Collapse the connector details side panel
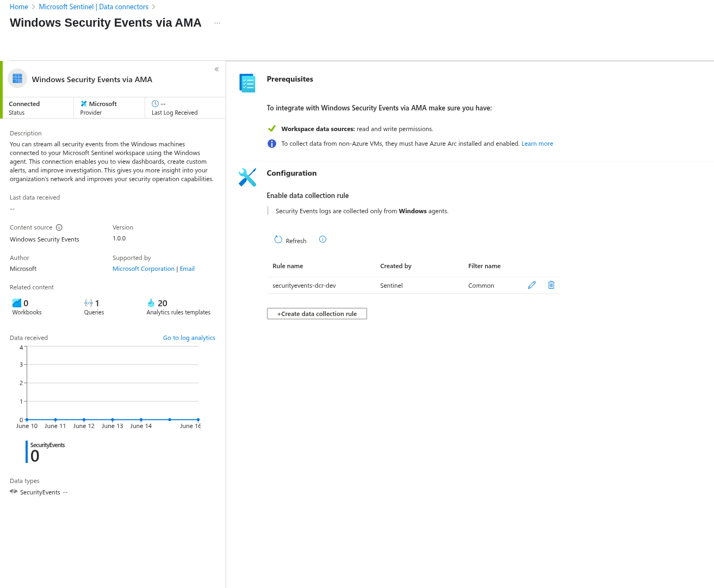 pyautogui.click(x=216, y=69)
